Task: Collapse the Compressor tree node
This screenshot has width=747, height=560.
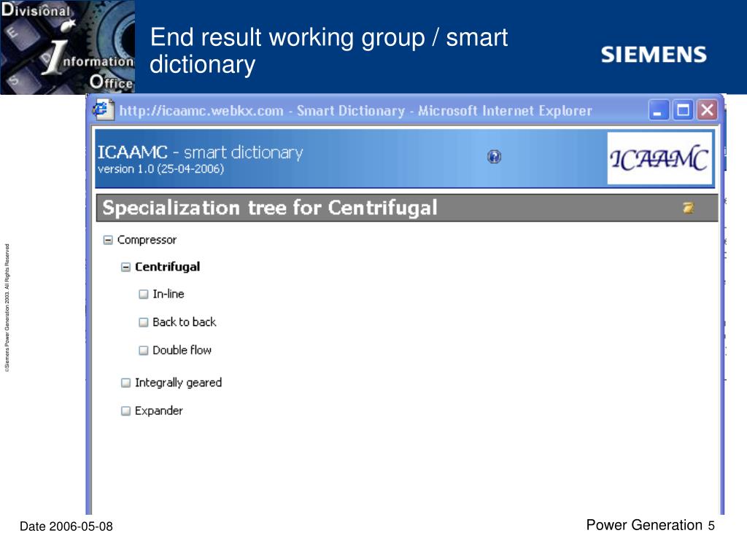Action: 108,240
